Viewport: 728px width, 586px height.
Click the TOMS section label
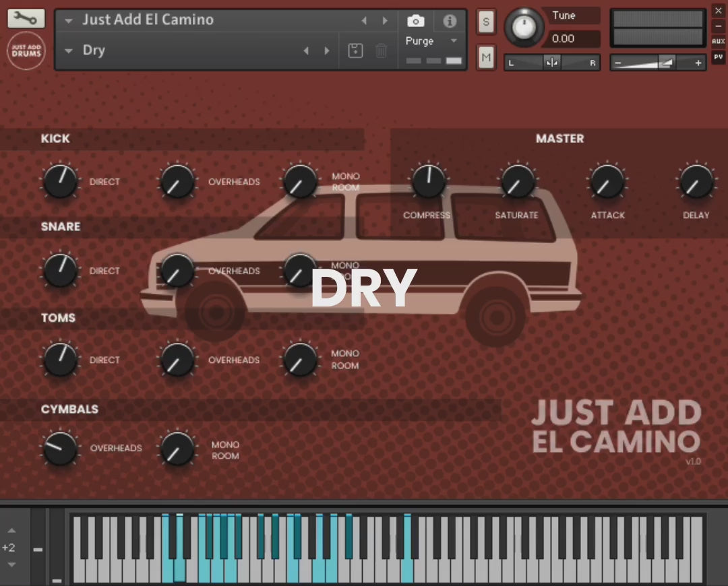click(58, 318)
